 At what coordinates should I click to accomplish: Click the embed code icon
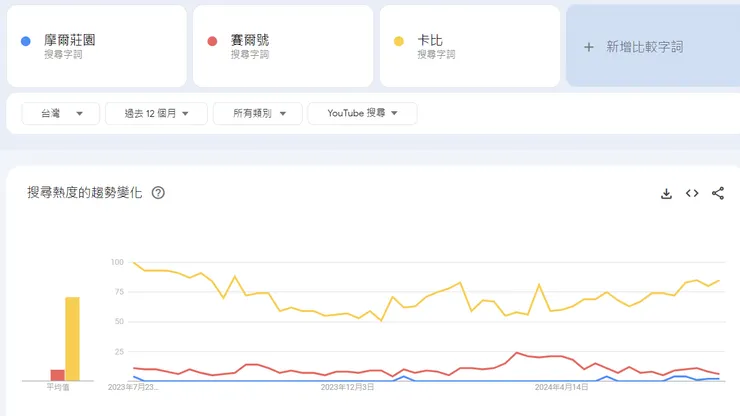pyautogui.click(x=692, y=193)
